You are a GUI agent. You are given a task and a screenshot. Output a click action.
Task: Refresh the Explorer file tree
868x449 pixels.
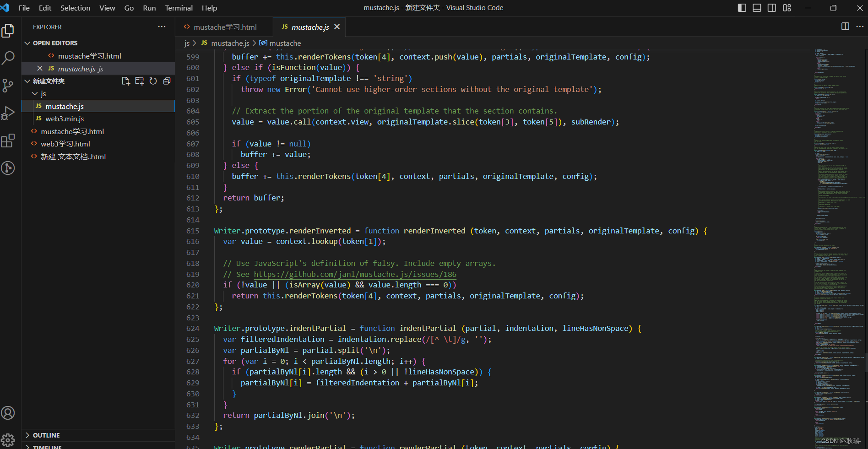click(153, 81)
